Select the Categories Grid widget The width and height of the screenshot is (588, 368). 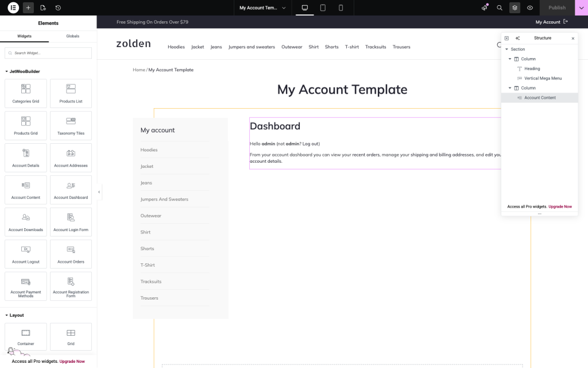[x=26, y=93]
